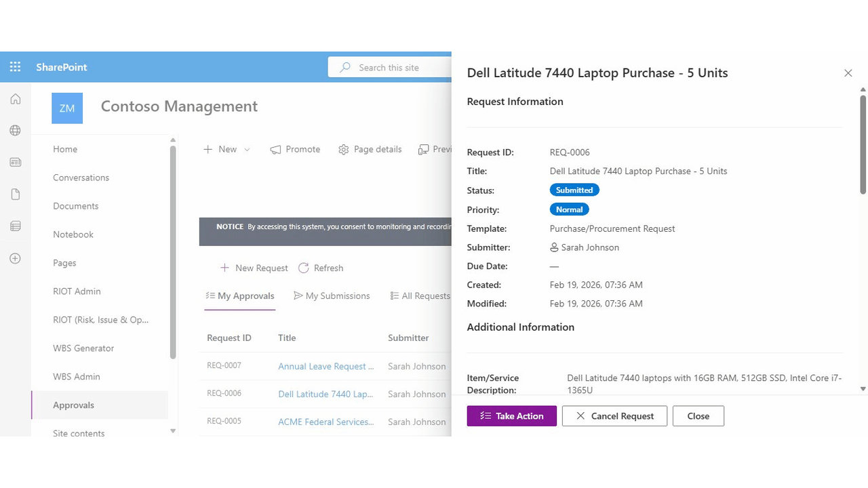The height and width of the screenshot is (488, 868).
Task: Select the globe icon on the left rail
Action: 15,130
